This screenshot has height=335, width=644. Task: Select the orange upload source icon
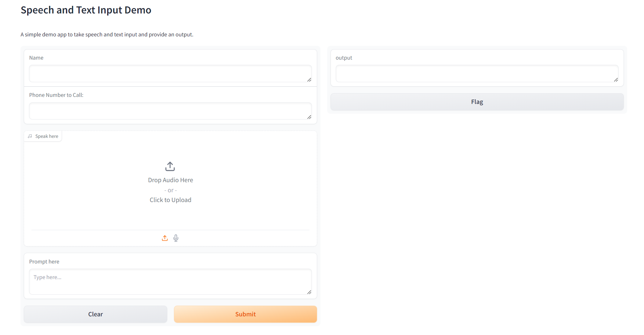165,238
